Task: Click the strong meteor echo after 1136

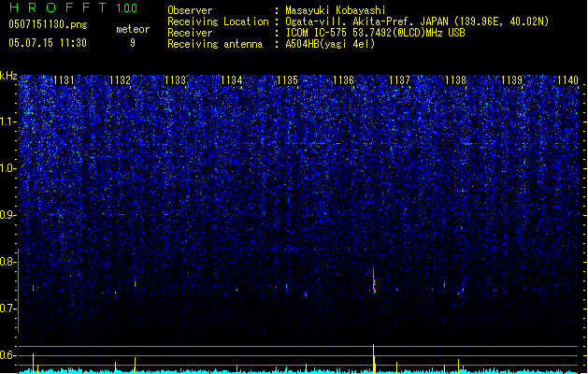Action: click(x=374, y=280)
